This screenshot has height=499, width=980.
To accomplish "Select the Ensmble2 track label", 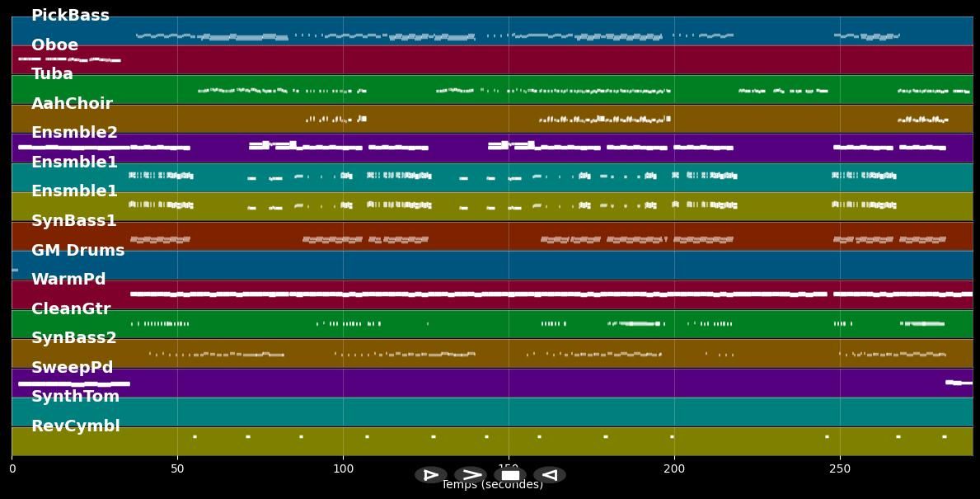I will coord(74,133).
